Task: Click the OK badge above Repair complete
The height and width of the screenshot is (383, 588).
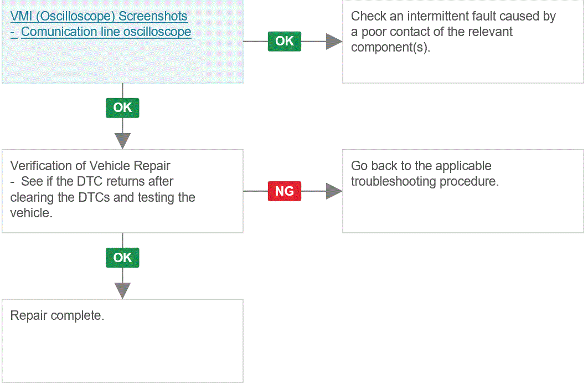Action: coord(122,258)
